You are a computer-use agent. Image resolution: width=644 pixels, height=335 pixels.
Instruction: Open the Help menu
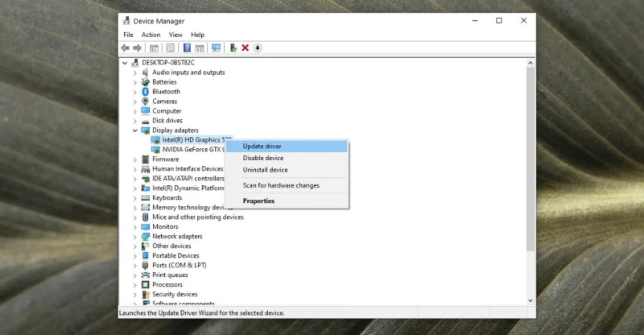click(197, 35)
